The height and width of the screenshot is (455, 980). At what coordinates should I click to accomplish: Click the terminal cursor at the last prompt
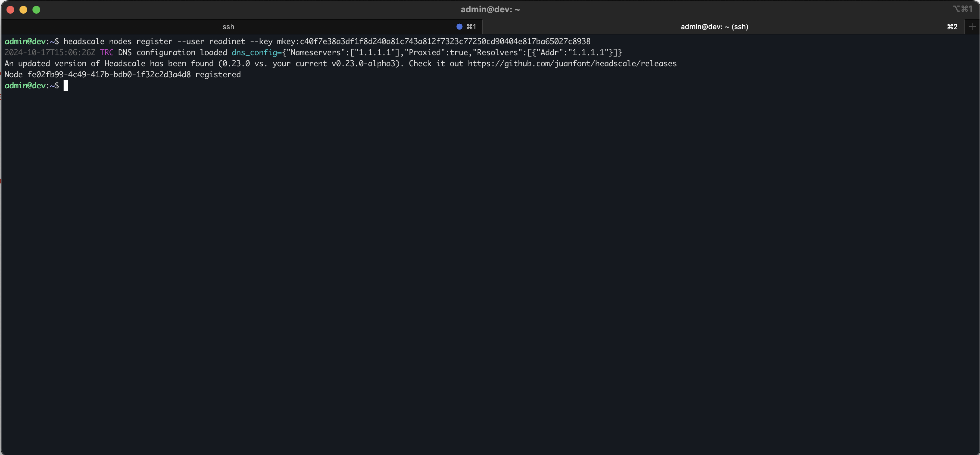(x=66, y=86)
